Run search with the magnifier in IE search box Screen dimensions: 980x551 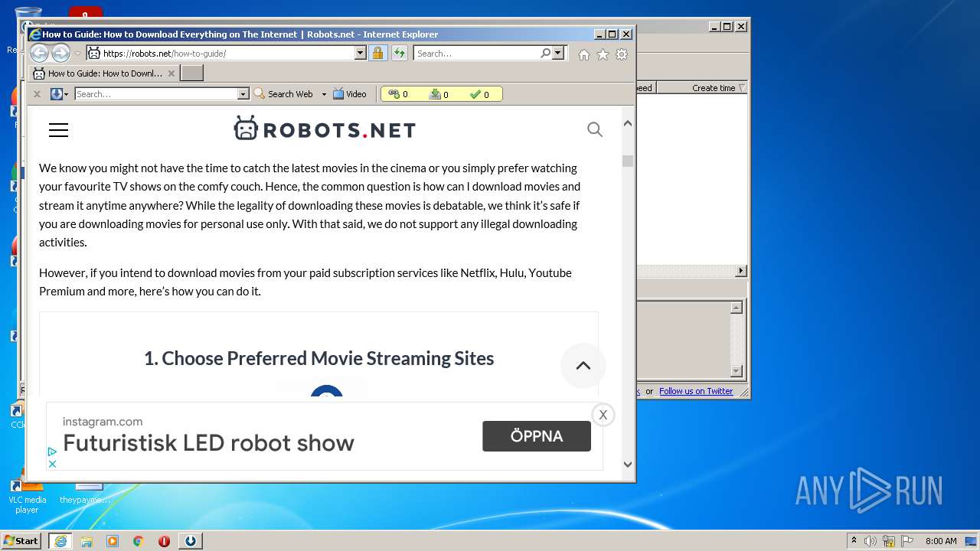[545, 53]
